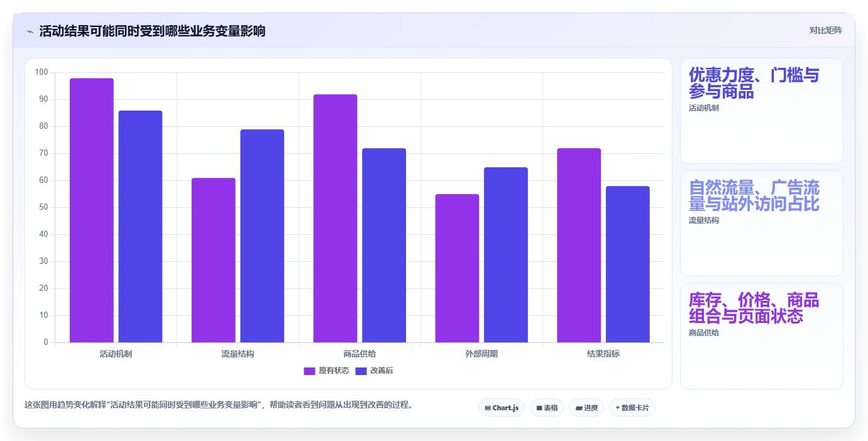Toggle the 改善后 legend item
Viewport: 868px width, 441px height.
coord(375,371)
